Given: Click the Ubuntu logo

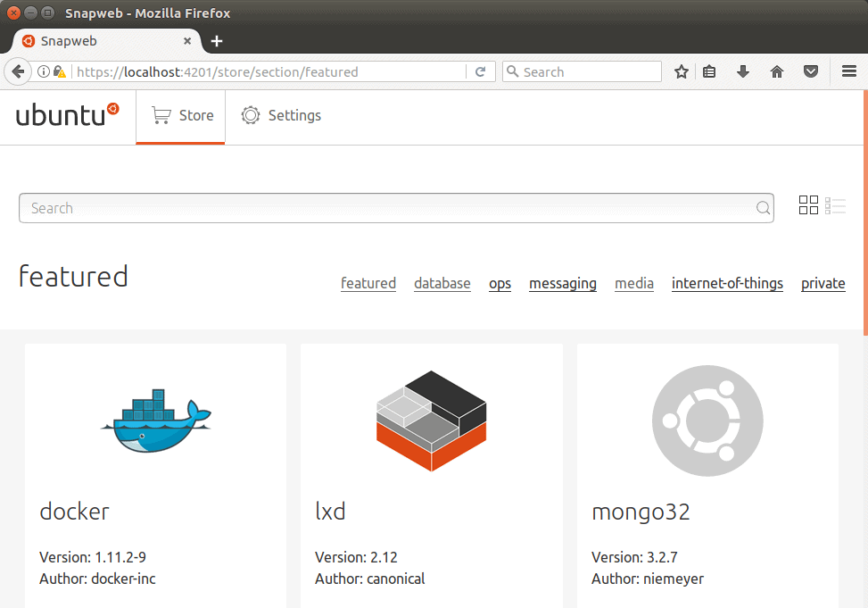Looking at the screenshot, I should click(68, 115).
